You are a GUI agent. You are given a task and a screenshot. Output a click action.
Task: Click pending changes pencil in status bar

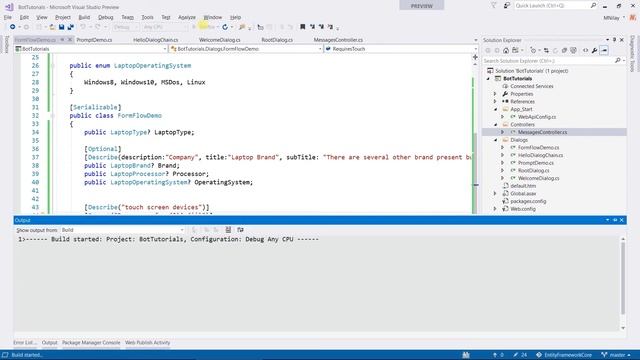coord(520,355)
